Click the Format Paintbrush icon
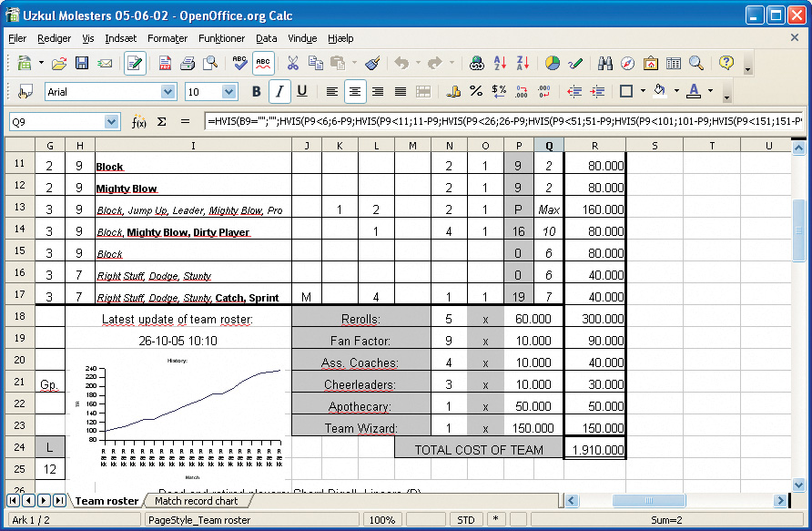 [x=372, y=64]
